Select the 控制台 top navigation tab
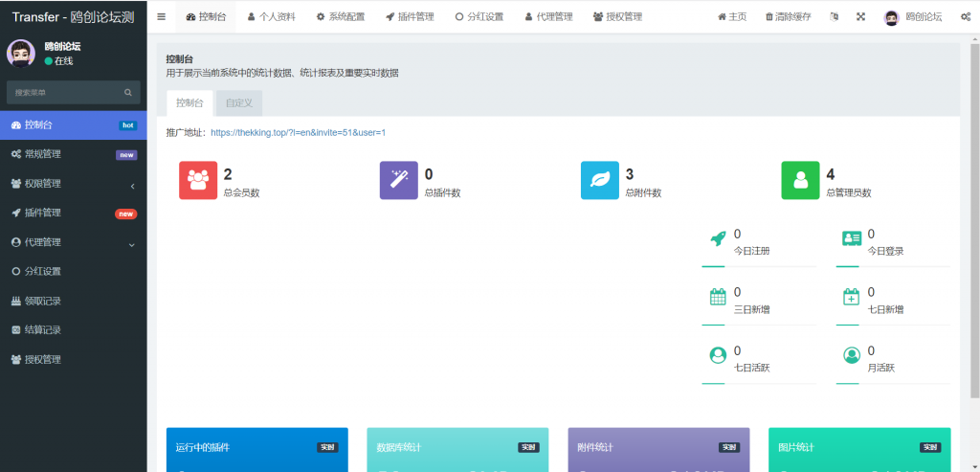The width and height of the screenshot is (980, 472). click(206, 17)
